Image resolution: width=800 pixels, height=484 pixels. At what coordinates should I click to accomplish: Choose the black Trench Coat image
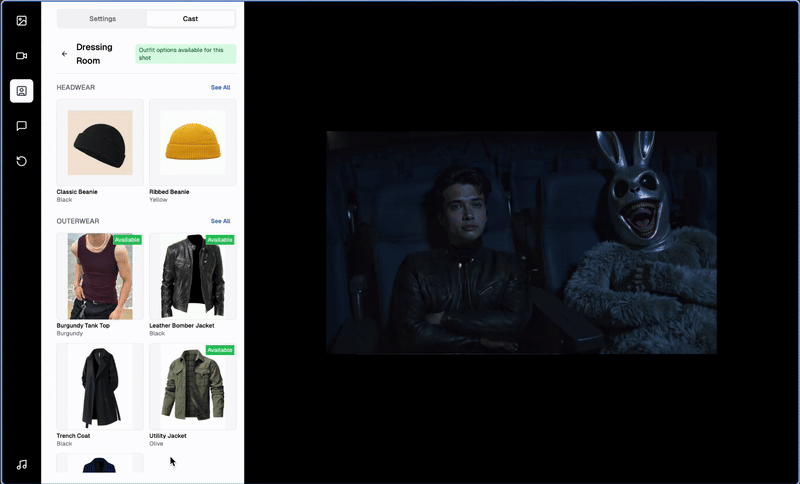pos(100,387)
